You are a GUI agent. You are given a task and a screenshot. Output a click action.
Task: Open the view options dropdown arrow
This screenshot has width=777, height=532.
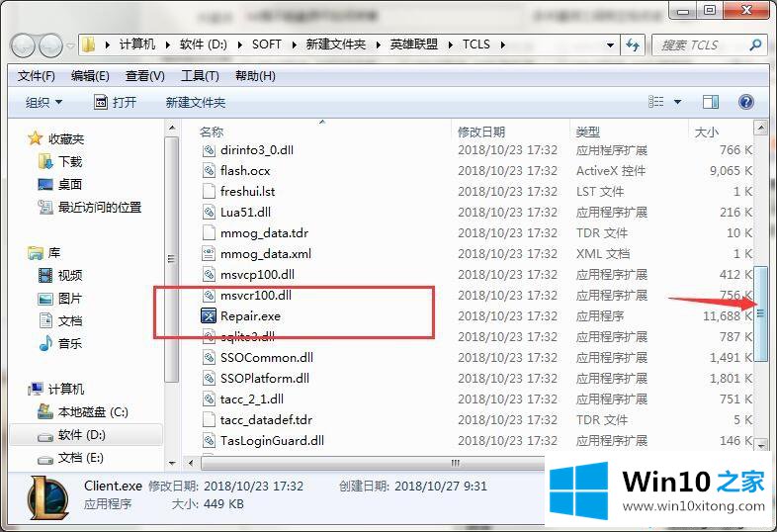(677, 102)
